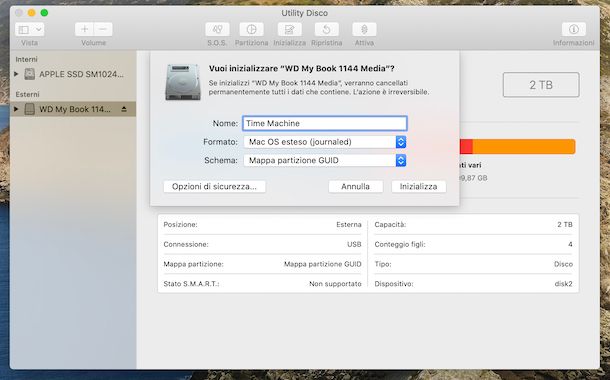610x380 pixels.
Task: Click the WD My Book disk icon
Action: pyautogui.click(x=30, y=109)
